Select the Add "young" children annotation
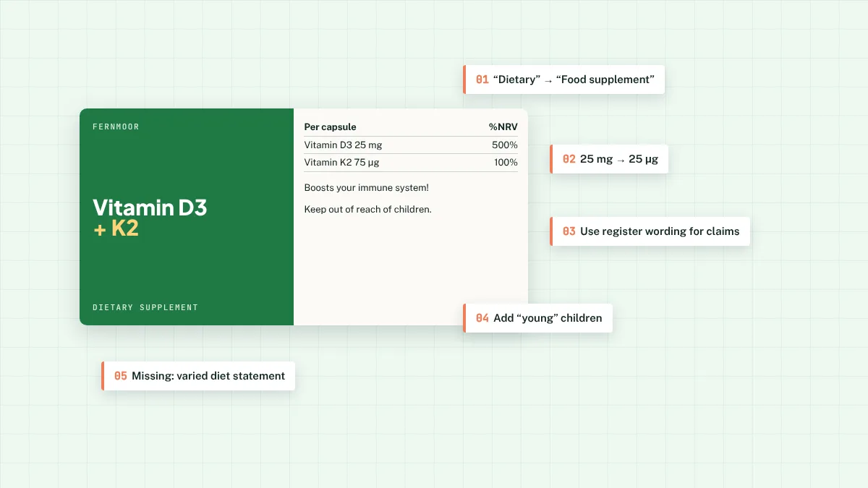This screenshot has height=488, width=868. [538, 318]
